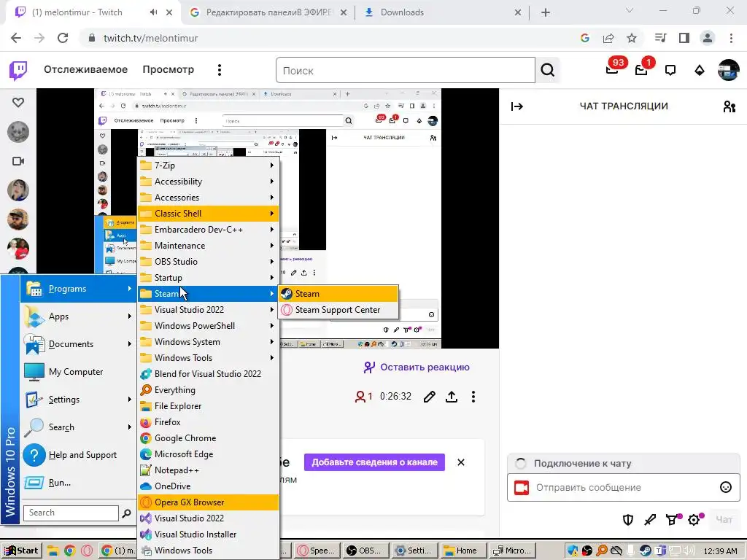
Task: Open the emoji picker in chat
Action: pos(726,487)
